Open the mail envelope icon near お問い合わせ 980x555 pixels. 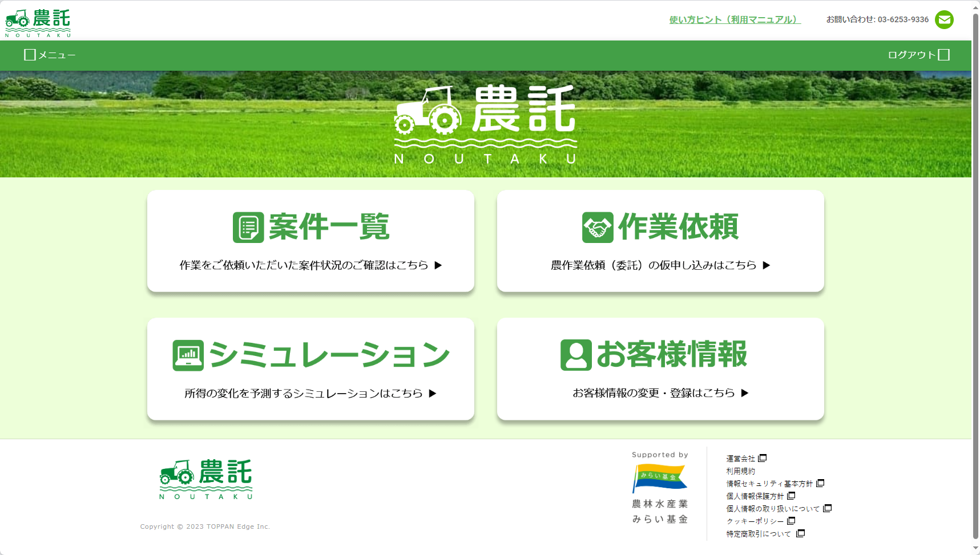point(944,19)
